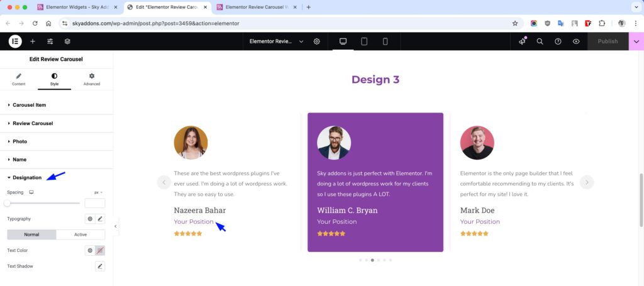Click the grayed Publish button
The height and width of the screenshot is (286, 644).
608,41
